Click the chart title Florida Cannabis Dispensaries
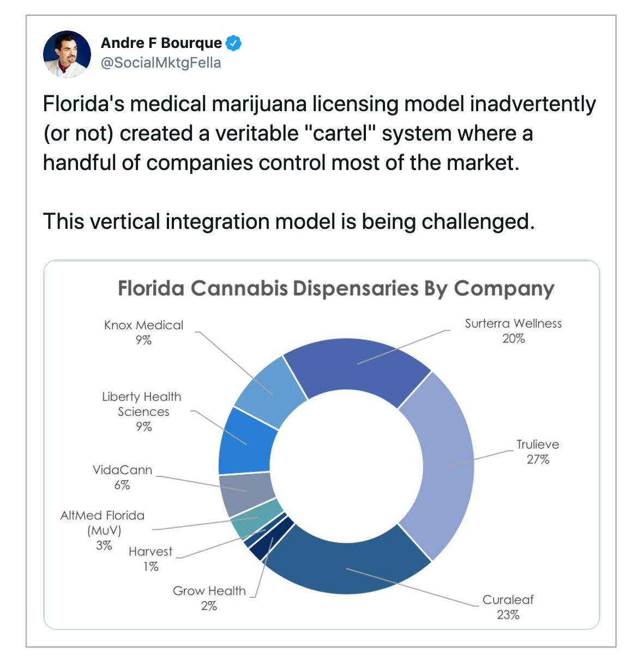Image resolution: width=644 pixels, height=666 pixels. click(336, 288)
